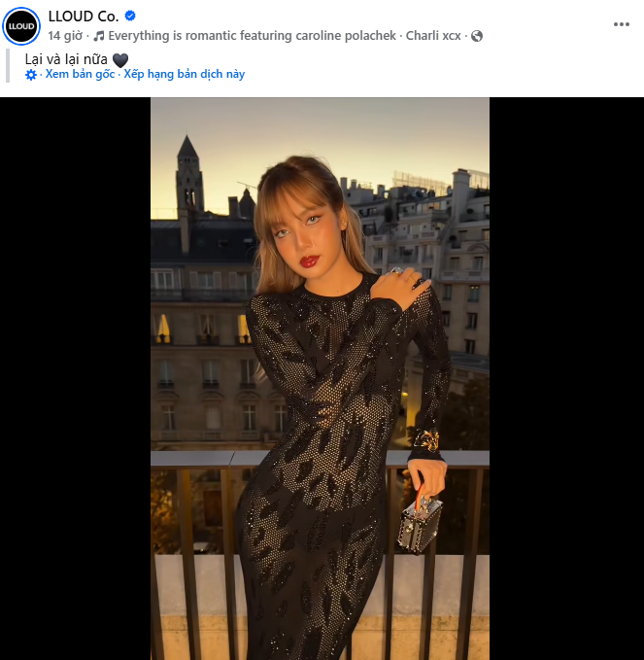The image size is (644, 660).
Task: Click the black heart emoji in caption
Action: [x=120, y=59]
